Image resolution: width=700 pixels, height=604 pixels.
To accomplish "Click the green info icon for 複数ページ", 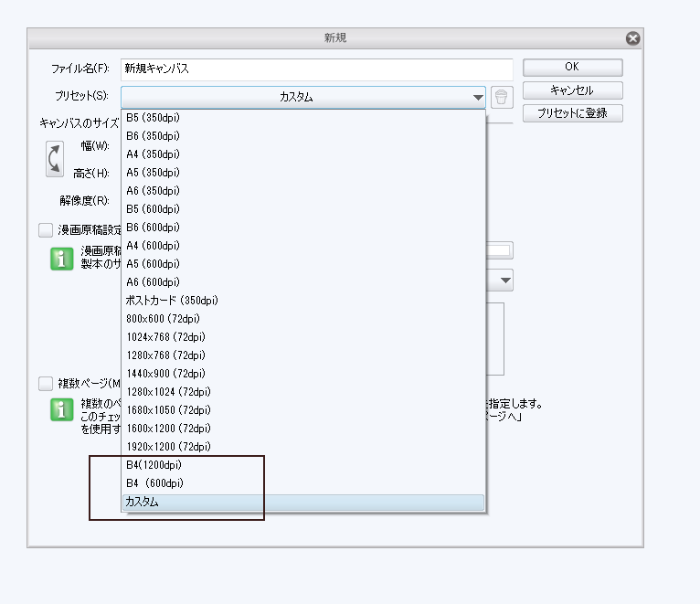I will (x=61, y=409).
